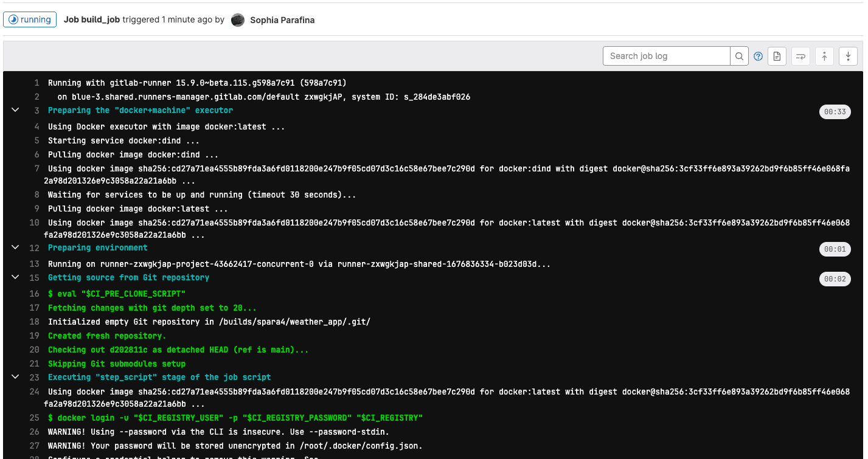Screen dimensions: 868x459
Task: Click 'Checking out d202811c as detached HEAD' line
Action: (178, 350)
